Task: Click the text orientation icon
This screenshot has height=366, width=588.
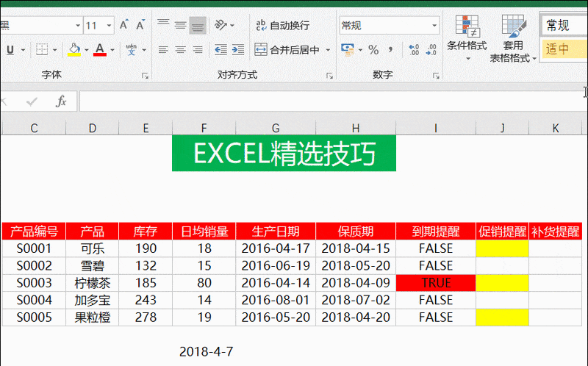Action: click(x=220, y=25)
